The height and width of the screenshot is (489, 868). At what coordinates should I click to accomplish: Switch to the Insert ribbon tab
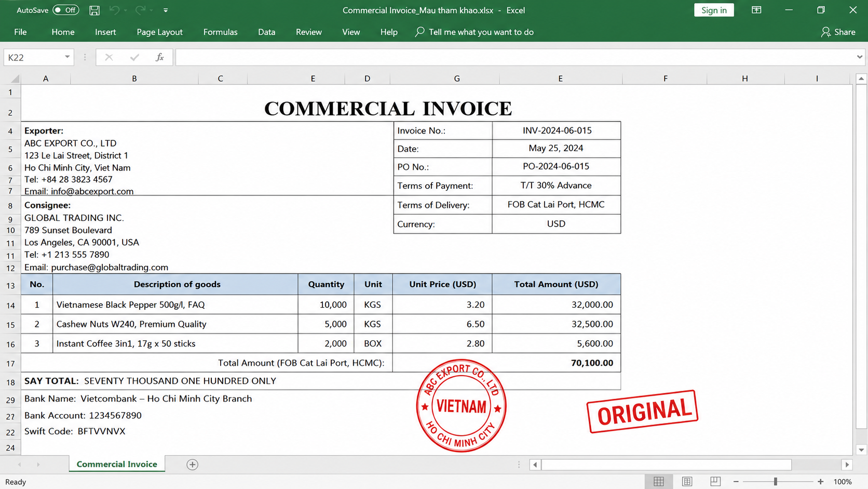105,32
